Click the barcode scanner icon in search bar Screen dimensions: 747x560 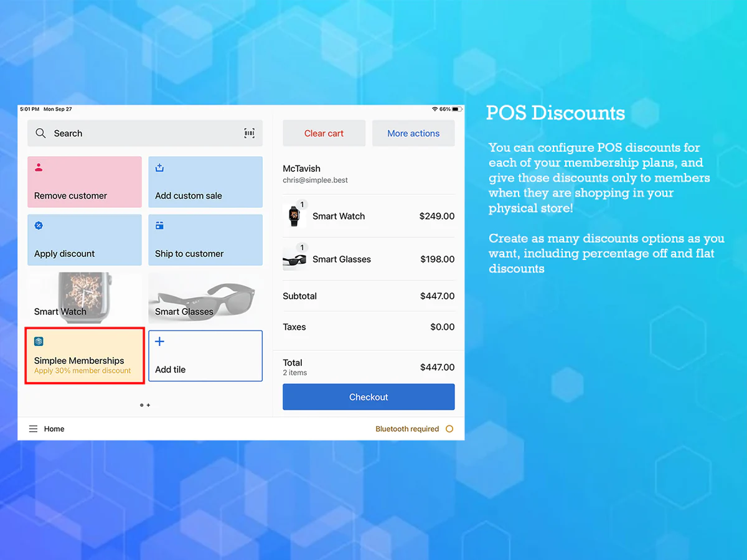click(249, 133)
